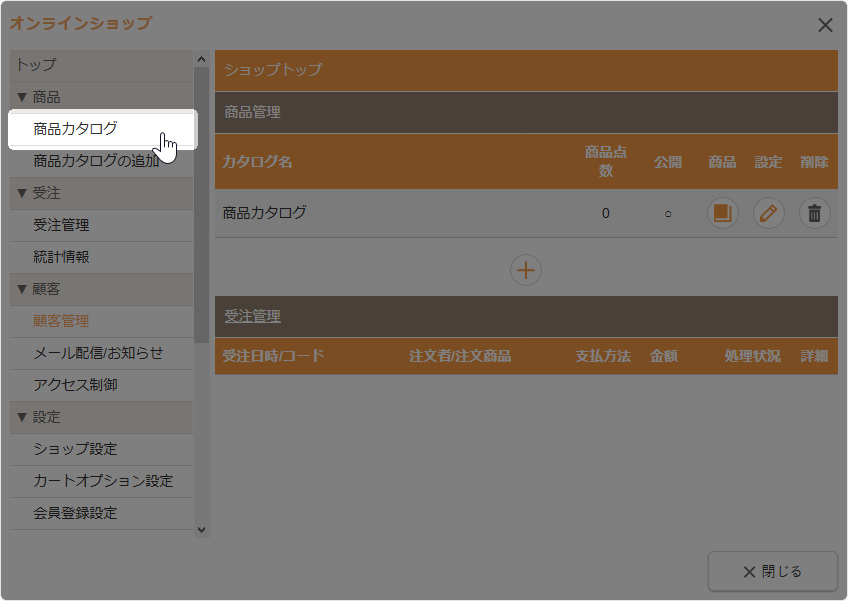The height and width of the screenshot is (601, 848).
Task: Open 統計情報 in the sidebar
Action: point(61,257)
